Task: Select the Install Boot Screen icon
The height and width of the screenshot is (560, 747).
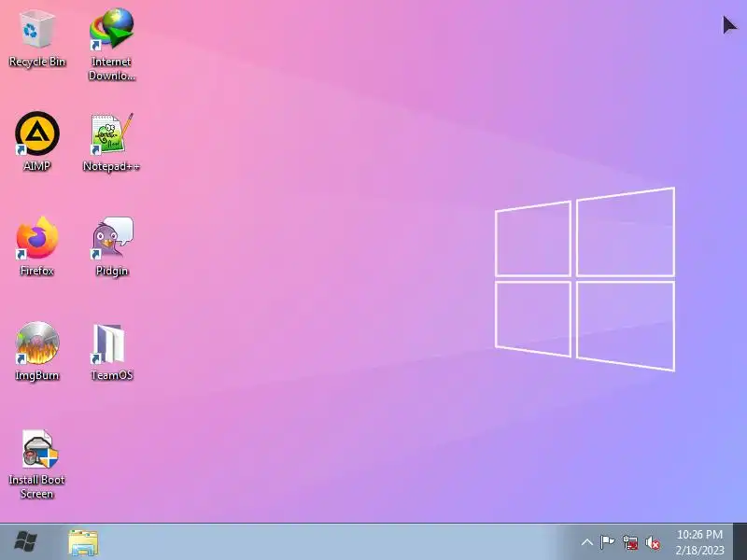Action: 37,464
